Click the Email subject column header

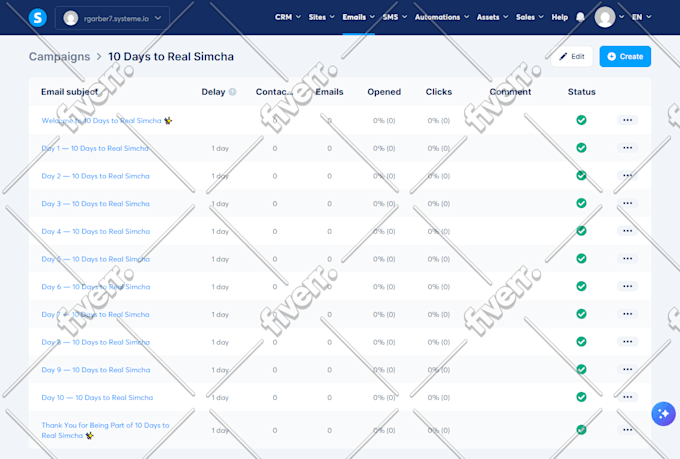[69, 92]
